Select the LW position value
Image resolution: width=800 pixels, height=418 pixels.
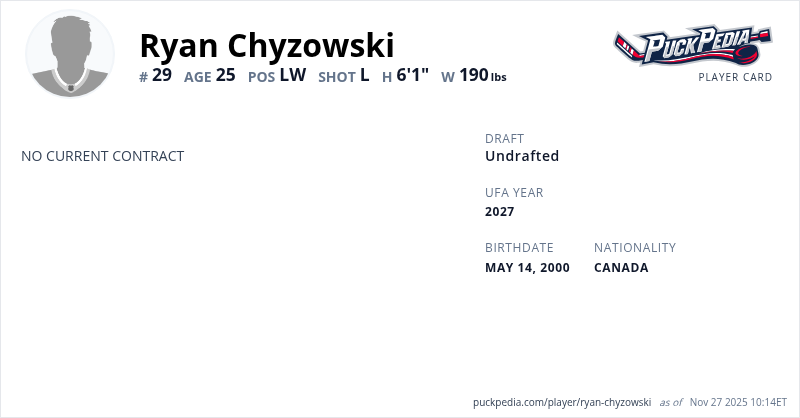292,75
